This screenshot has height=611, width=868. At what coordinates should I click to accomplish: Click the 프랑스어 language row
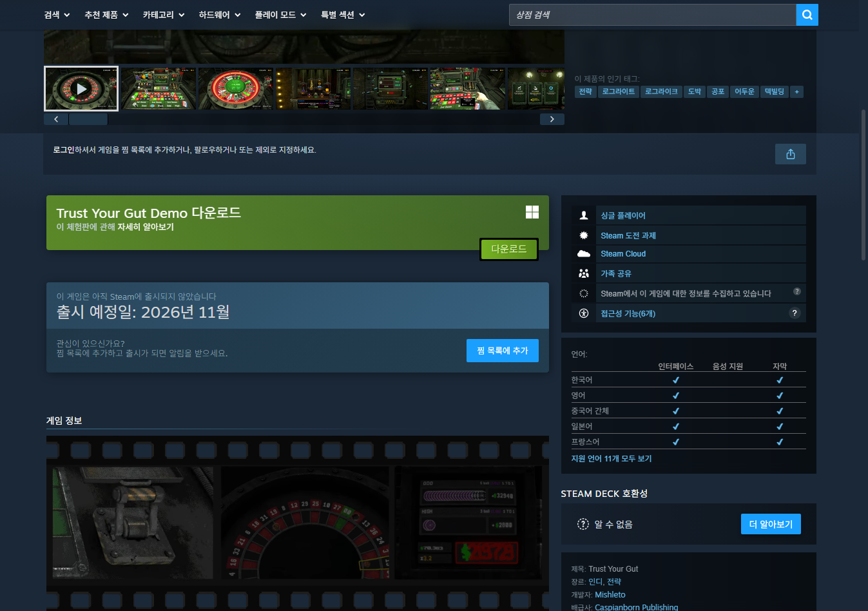tap(688, 442)
